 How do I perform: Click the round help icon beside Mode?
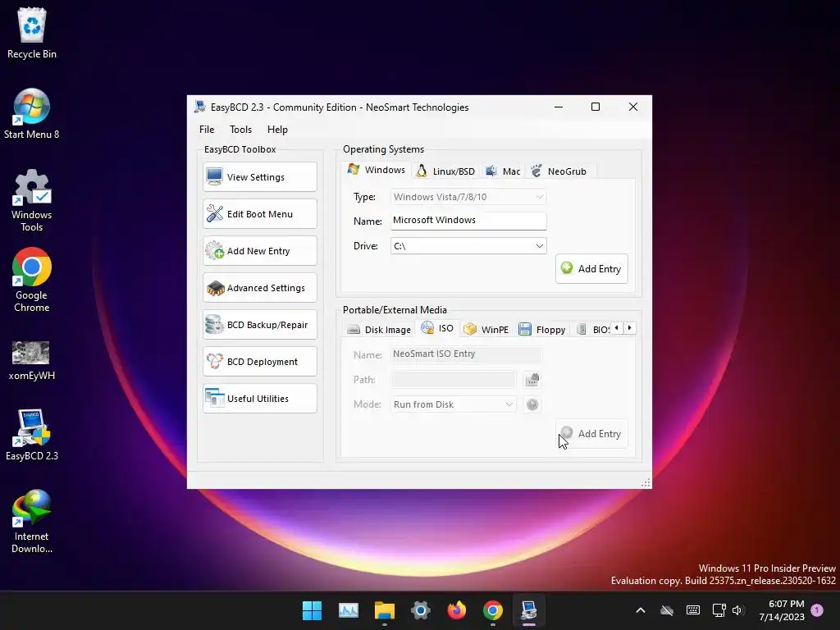point(532,404)
